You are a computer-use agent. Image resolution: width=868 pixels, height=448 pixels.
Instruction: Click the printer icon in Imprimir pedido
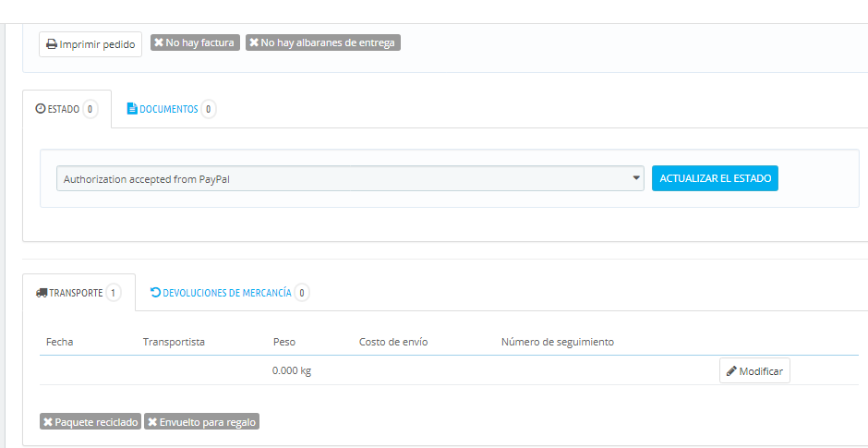pos(51,45)
